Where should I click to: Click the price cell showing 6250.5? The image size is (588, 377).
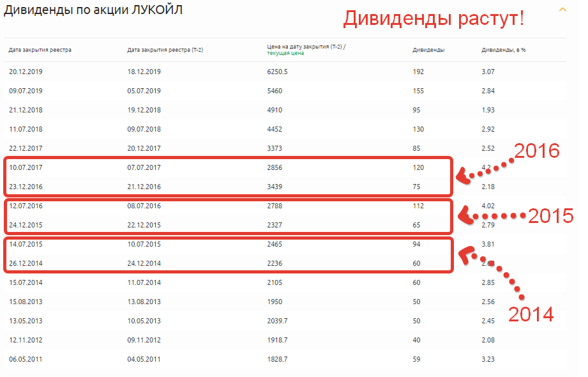[277, 72]
